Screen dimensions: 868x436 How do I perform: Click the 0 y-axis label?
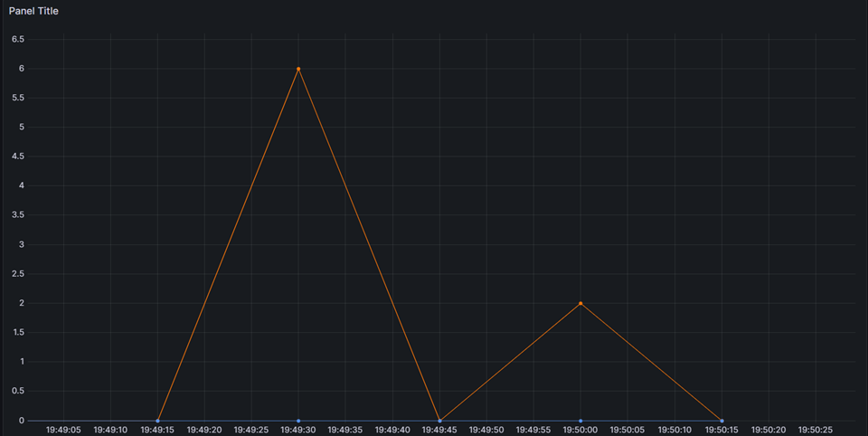click(22, 421)
